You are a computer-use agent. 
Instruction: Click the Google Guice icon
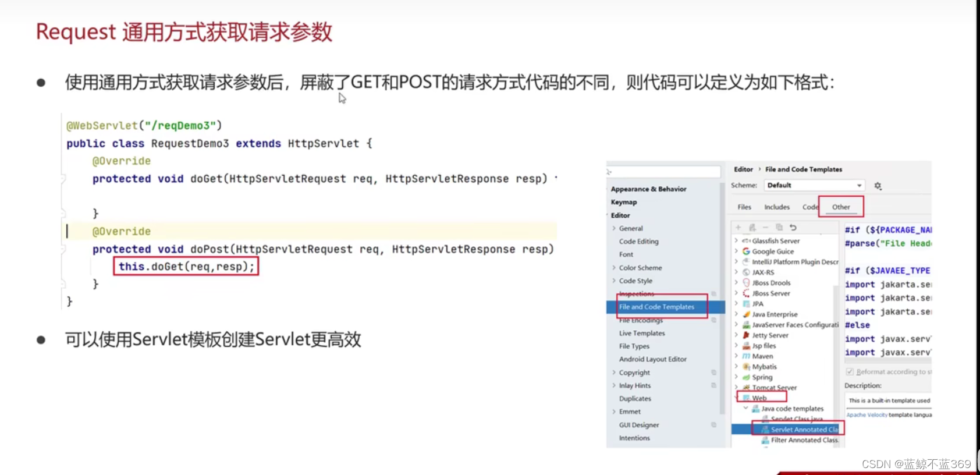(746, 251)
